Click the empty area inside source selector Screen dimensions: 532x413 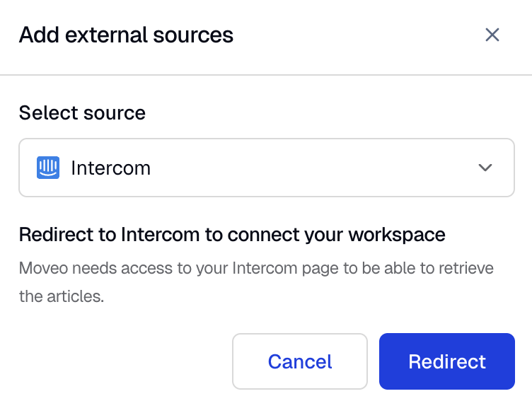click(312, 168)
